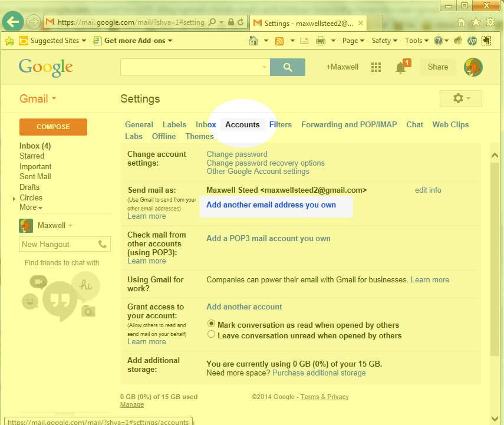Open the Maxwell chat status dropdown
Viewport: 504px width, 425px height.
click(x=70, y=226)
